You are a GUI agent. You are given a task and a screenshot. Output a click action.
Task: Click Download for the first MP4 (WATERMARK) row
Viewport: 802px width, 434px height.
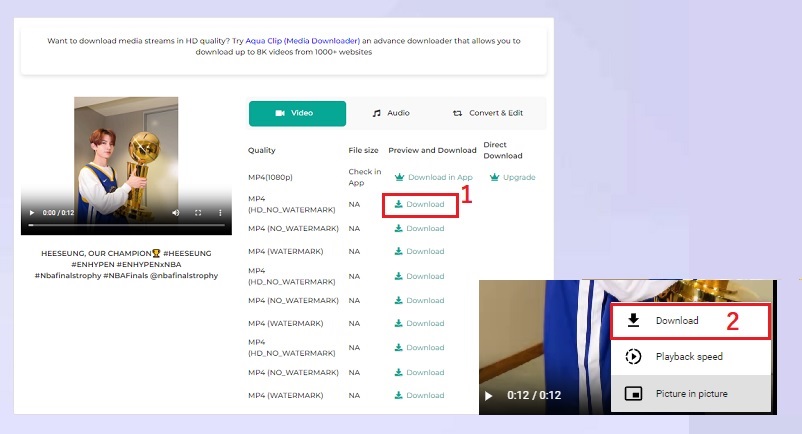(x=419, y=252)
